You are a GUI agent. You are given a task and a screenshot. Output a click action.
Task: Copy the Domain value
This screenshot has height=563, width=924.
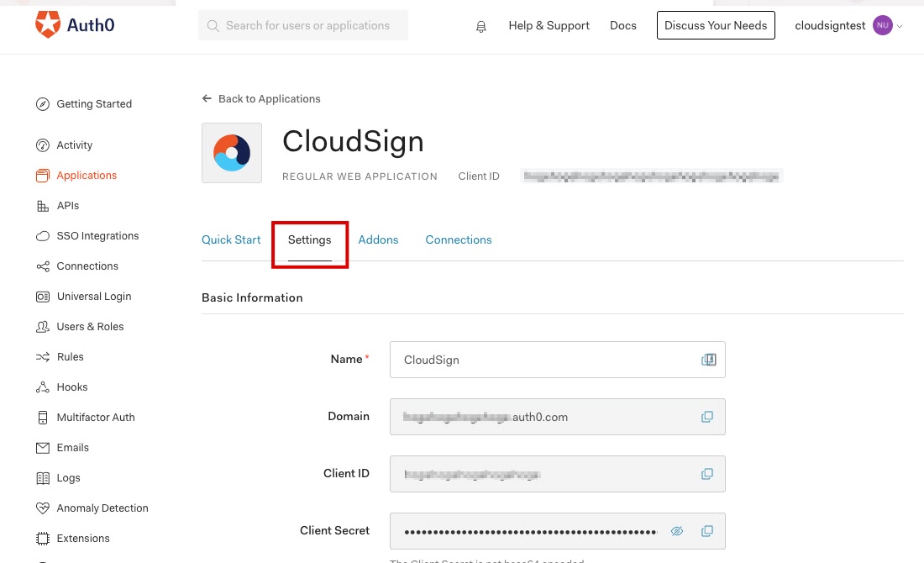point(707,417)
